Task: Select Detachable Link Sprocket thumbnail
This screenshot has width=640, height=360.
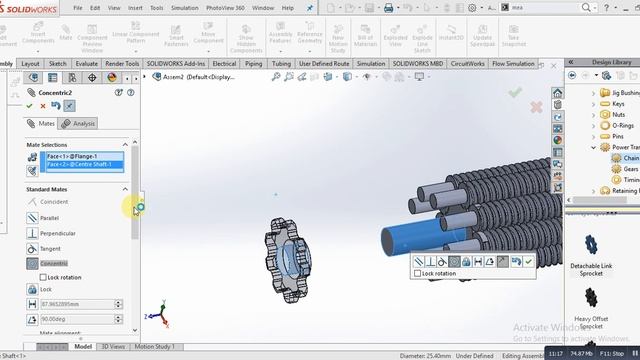Action: tap(591, 244)
